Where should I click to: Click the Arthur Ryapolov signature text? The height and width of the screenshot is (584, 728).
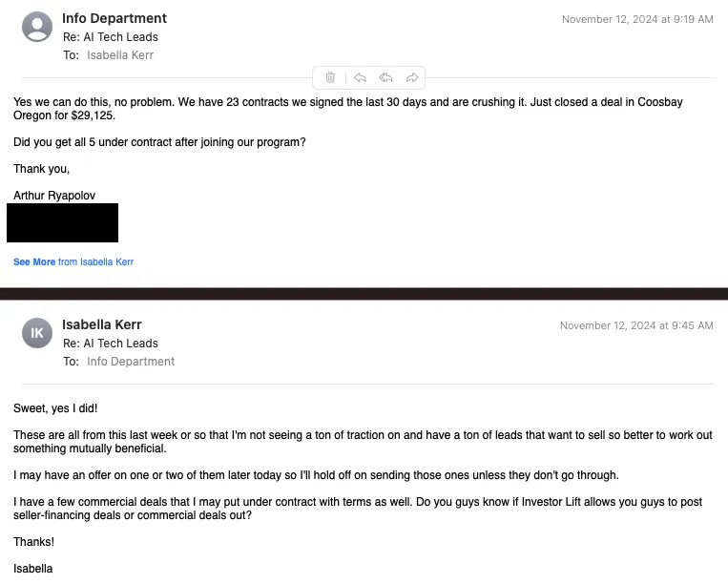coord(54,196)
